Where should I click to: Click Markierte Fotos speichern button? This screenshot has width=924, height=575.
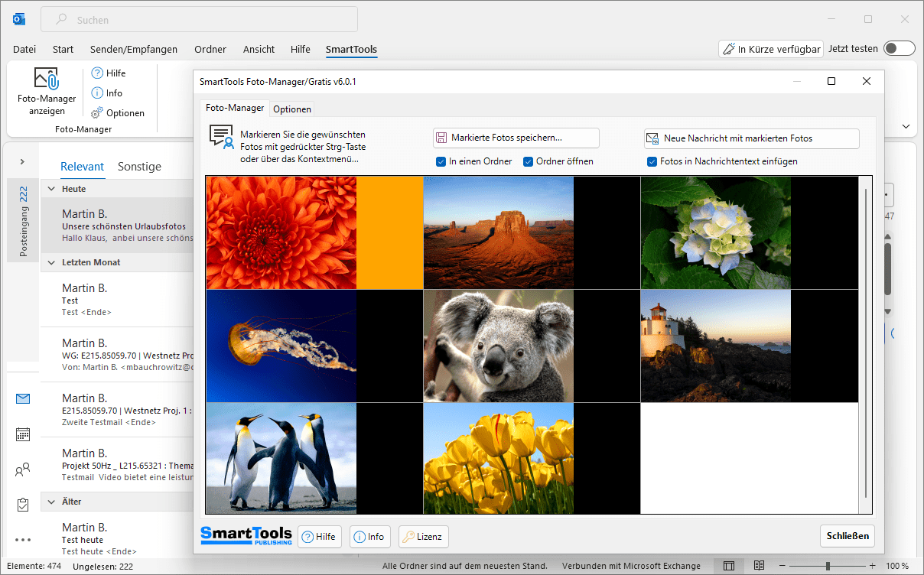point(516,138)
